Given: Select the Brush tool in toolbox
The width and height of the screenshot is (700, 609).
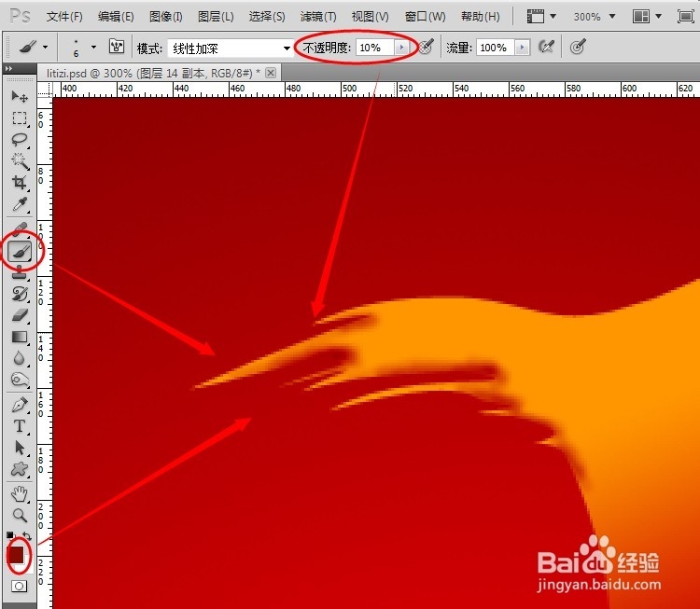Looking at the screenshot, I should [x=20, y=252].
